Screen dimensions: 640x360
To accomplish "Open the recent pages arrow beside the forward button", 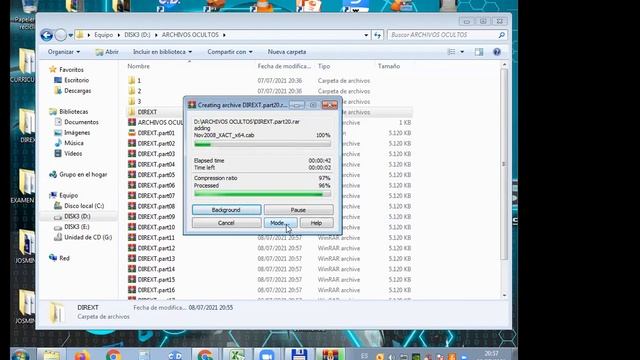I will [x=70, y=36].
